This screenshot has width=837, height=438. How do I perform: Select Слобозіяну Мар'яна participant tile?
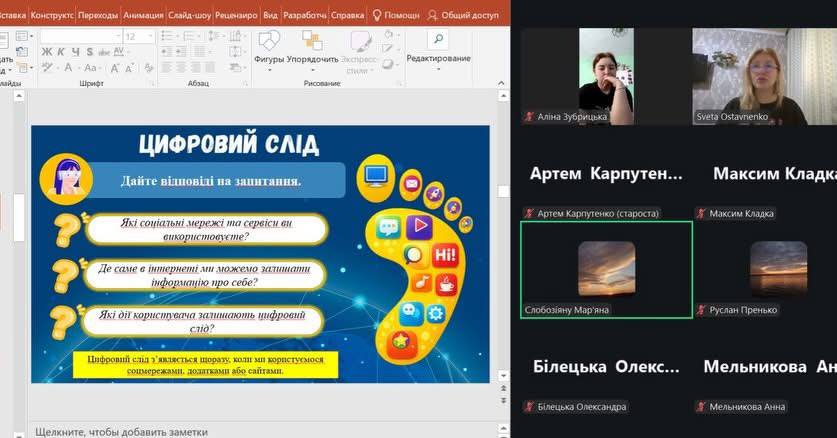606,269
